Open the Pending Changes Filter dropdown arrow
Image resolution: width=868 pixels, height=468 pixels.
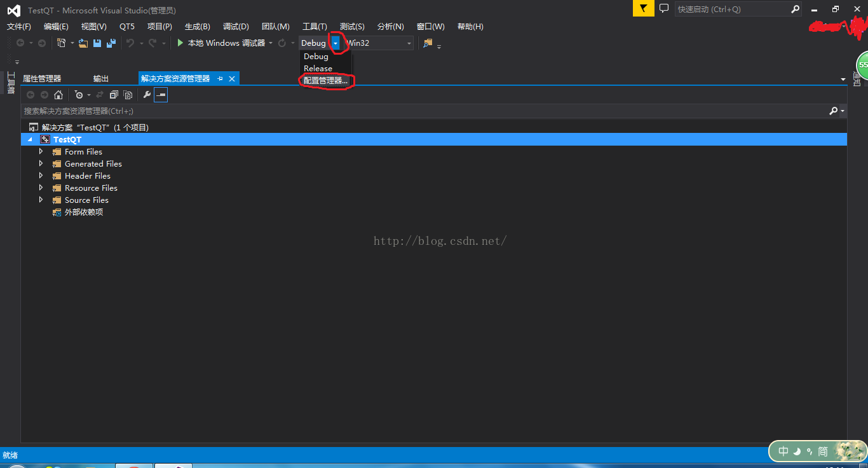point(89,95)
